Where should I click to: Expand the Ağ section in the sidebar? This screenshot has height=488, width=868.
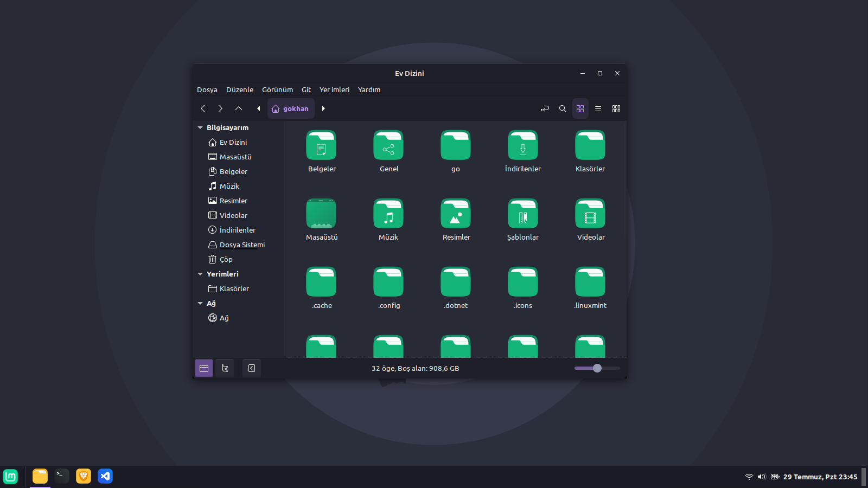point(200,303)
